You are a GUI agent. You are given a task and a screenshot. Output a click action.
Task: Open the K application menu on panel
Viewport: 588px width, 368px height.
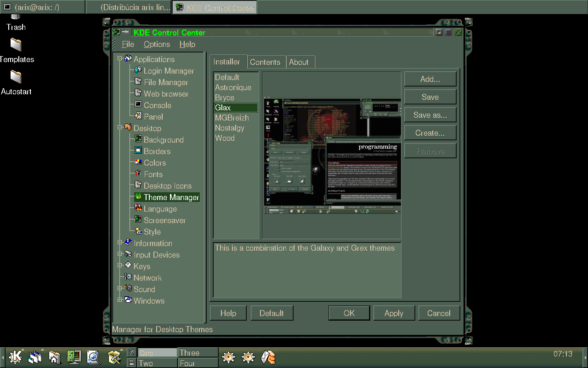16,357
